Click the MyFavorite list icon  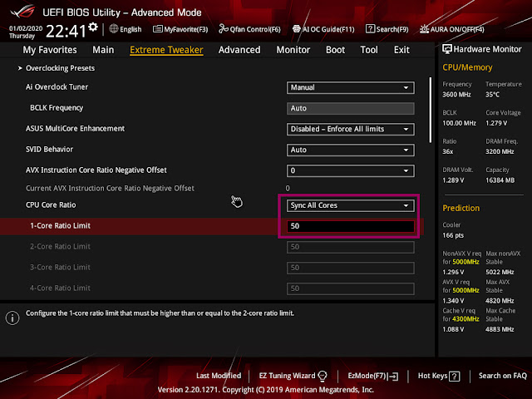click(157, 29)
